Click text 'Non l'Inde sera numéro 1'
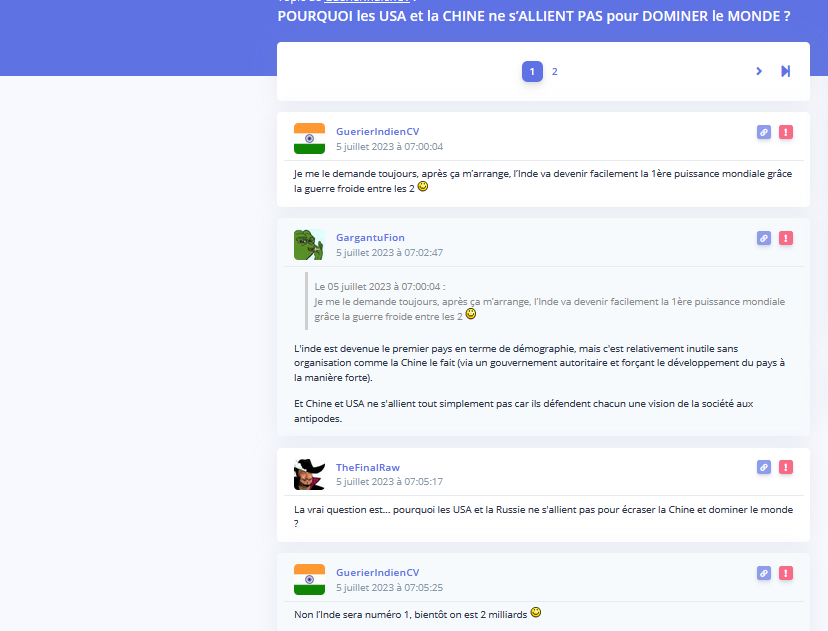Screen dimensions: 828x631 pos(410,615)
